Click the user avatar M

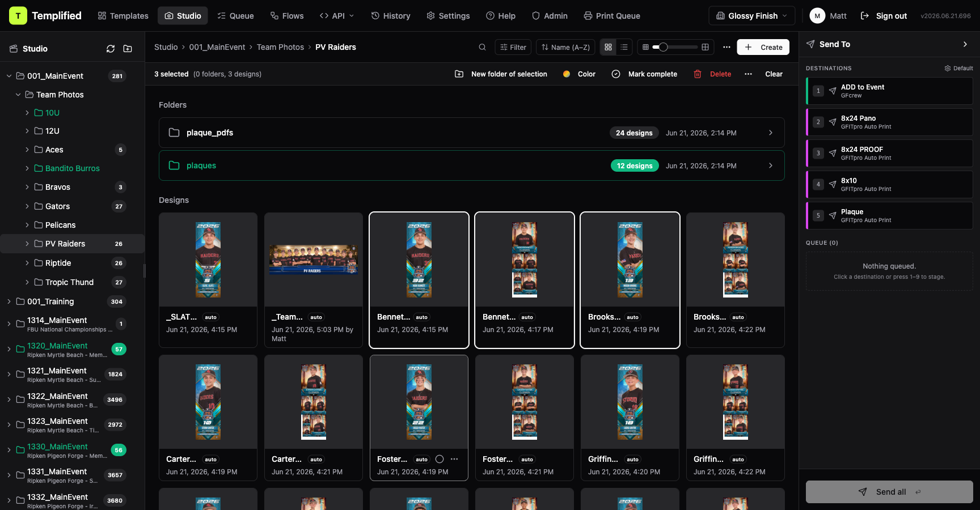(x=817, y=16)
